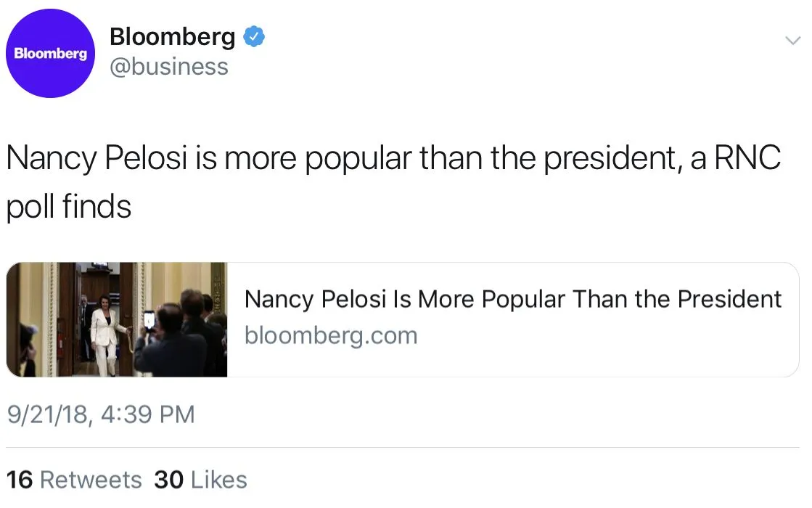This screenshot has height=508, width=812.
Task: Click the tweet text about the RNC poll
Action: [x=393, y=160]
